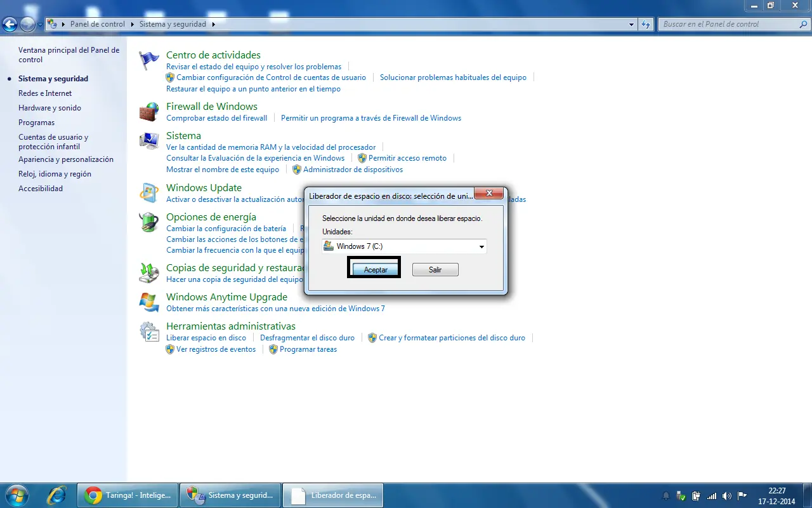Viewport: 812px width, 508px height.
Task: Open Permitir un programa a través de Firewall
Action: (x=371, y=118)
